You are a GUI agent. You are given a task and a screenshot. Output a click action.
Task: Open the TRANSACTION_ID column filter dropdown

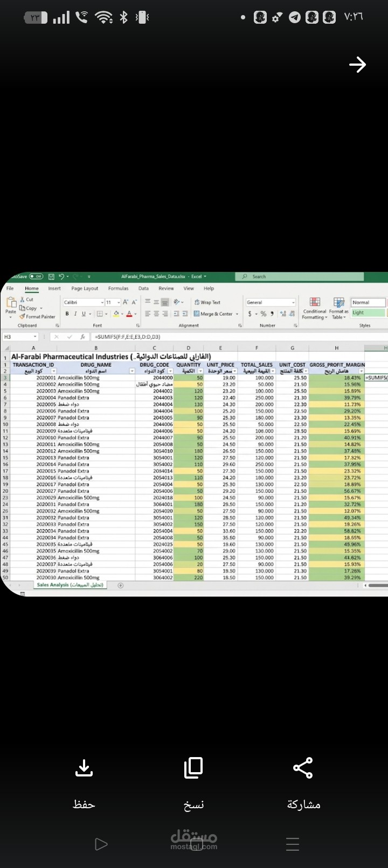(53, 372)
